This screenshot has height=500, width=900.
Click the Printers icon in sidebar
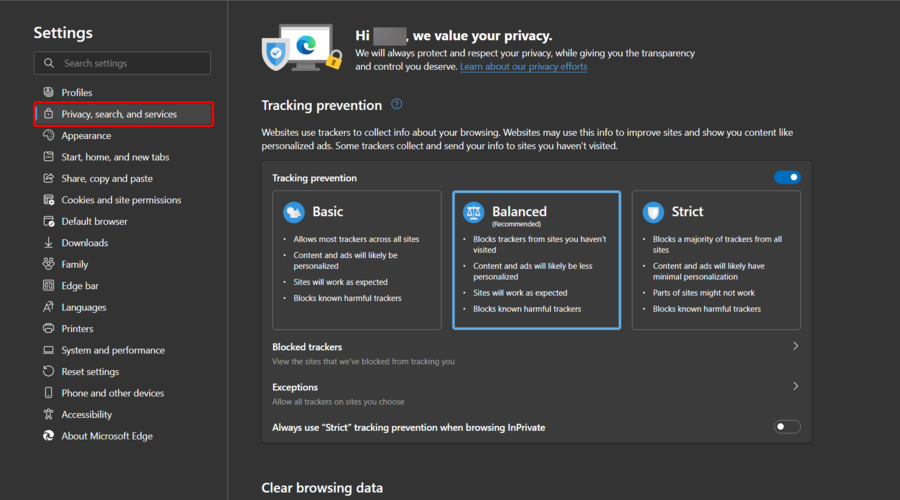48,329
